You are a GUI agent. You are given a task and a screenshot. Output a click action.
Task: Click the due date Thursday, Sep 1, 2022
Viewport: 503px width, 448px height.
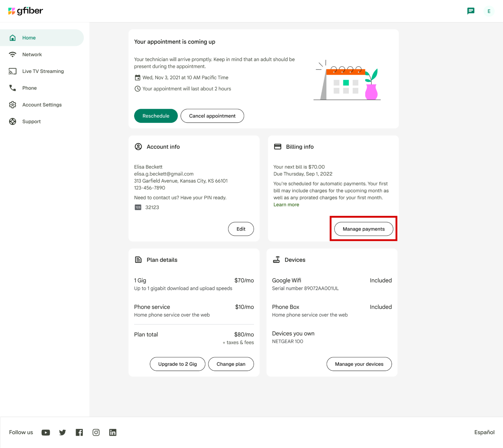coord(303,174)
